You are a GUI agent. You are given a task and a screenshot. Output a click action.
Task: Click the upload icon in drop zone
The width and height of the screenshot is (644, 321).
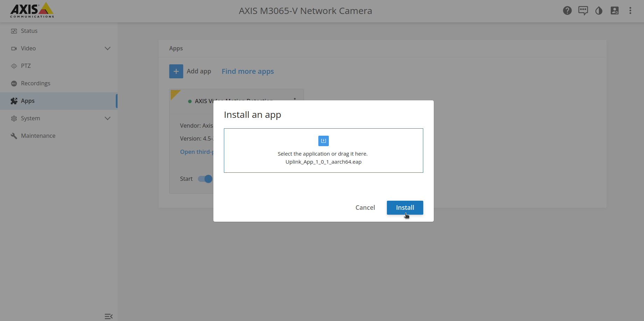coord(323,141)
